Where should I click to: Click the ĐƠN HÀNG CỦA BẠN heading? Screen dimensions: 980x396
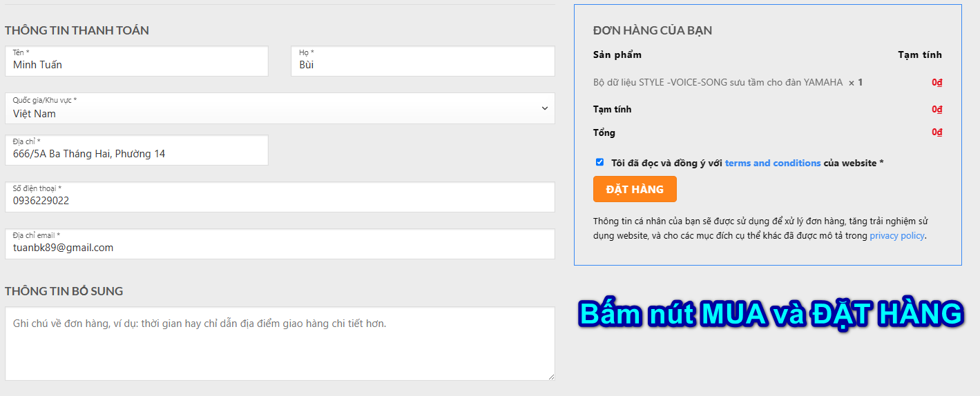653,30
